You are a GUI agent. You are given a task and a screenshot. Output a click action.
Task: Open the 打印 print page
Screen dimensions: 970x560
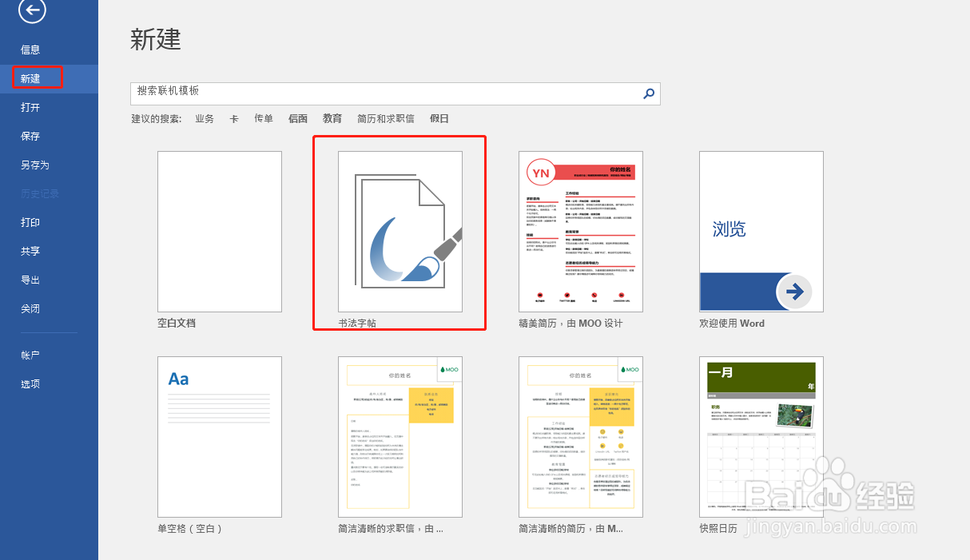point(30,222)
